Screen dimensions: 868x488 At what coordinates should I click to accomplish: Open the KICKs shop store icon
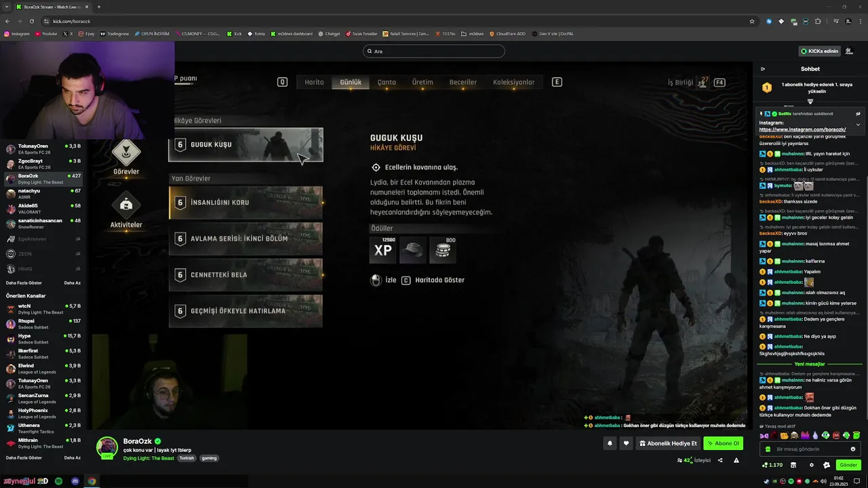(x=793, y=465)
